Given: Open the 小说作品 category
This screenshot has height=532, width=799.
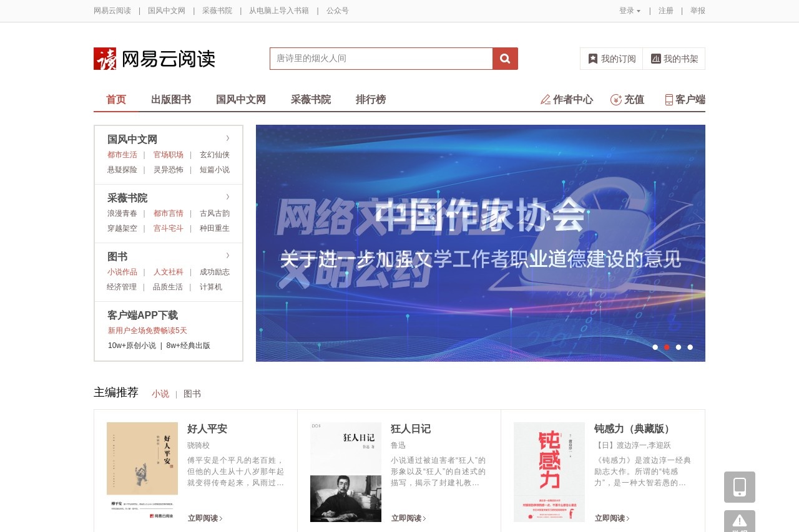Looking at the screenshot, I should click(122, 272).
